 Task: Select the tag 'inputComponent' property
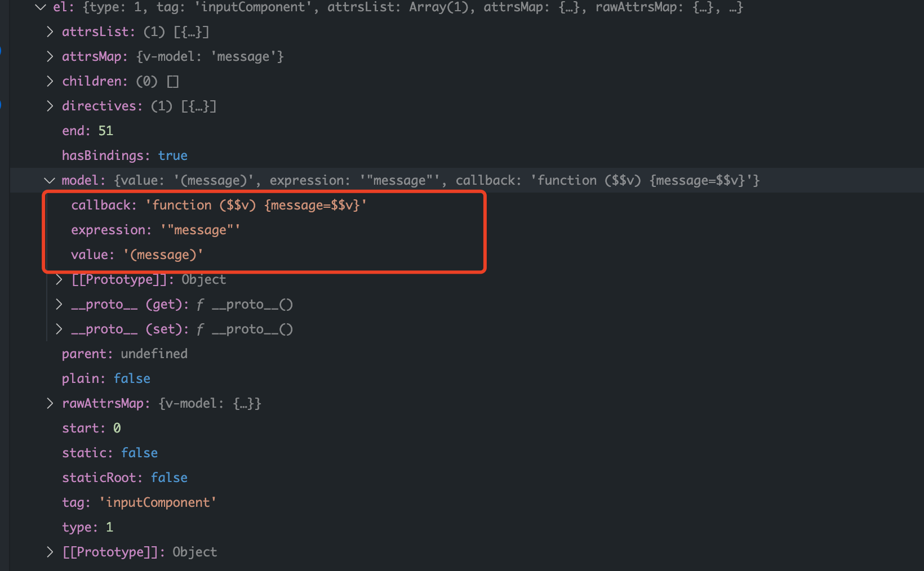pyautogui.click(x=139, y=502)
